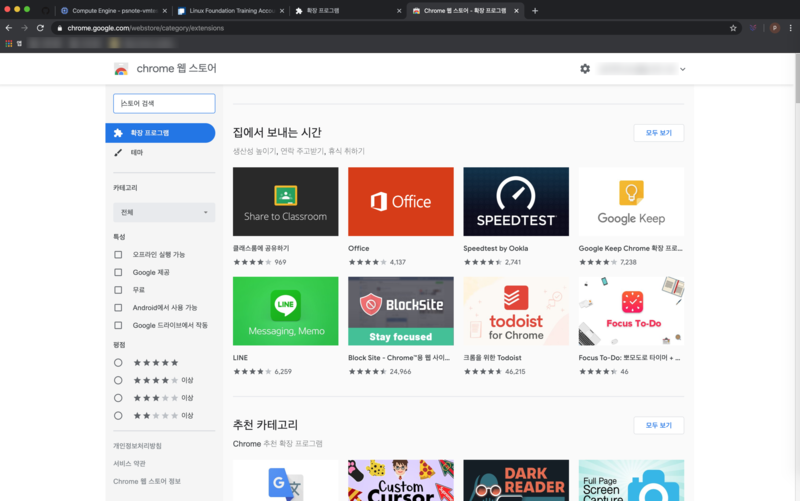Expand the account dropdown arrow in header
The image size is (800, 501).
(683, 69)
